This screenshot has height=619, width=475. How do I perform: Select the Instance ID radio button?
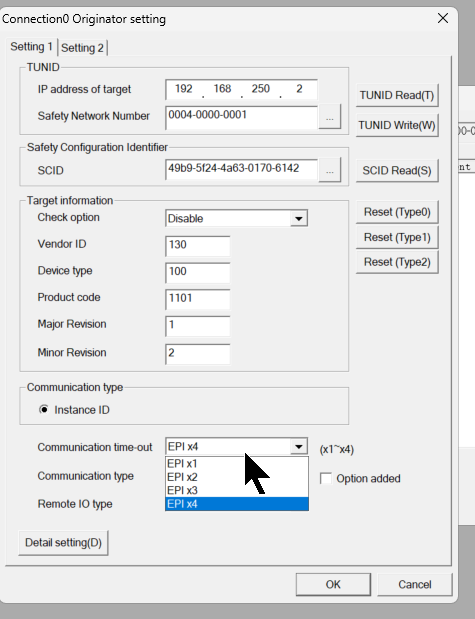tap(44, 410)
